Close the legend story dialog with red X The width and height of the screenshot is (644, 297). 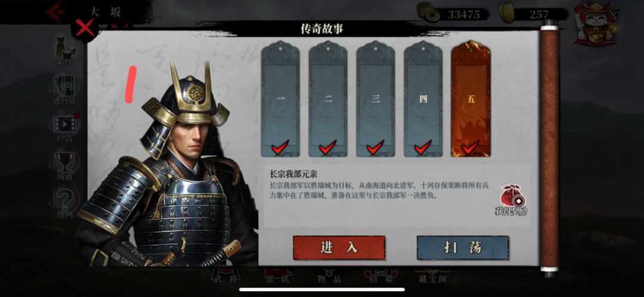[85, 29]
